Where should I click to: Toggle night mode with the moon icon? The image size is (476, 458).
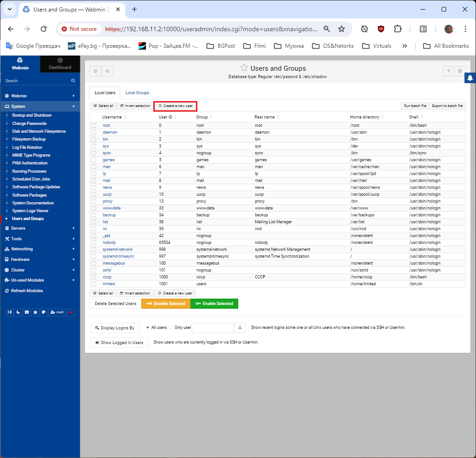18,312
